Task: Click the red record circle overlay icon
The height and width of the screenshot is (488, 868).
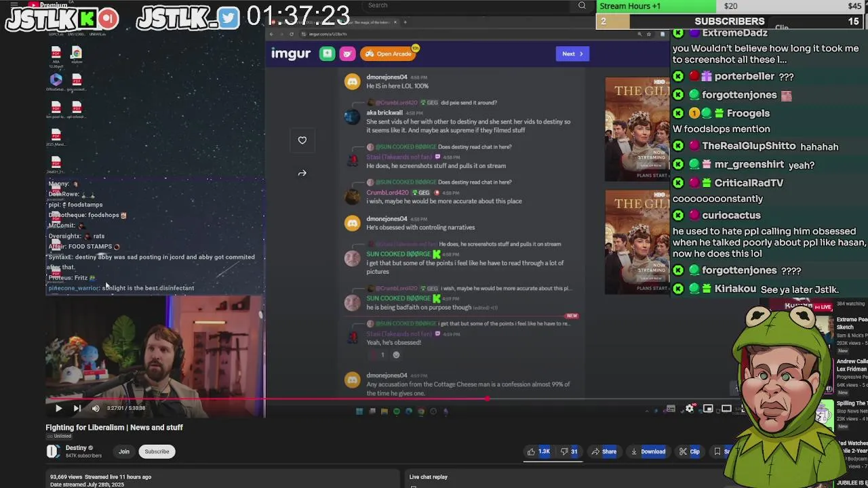Action: 108,19
